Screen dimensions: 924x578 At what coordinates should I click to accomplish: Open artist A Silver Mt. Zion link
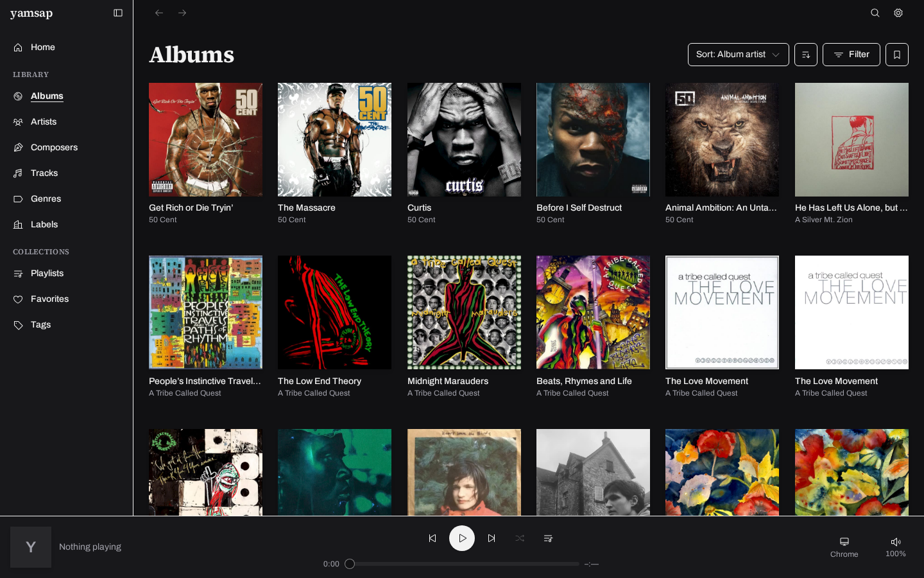(x=824, y=220)
